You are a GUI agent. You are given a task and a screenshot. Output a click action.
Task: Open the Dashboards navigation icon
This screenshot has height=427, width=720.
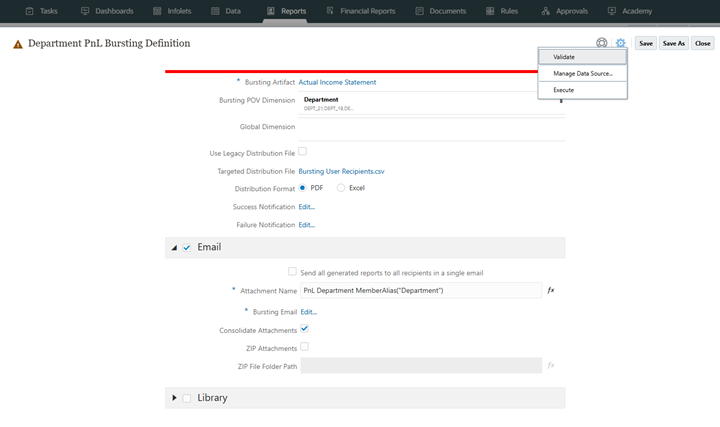(x=85, y=11)
